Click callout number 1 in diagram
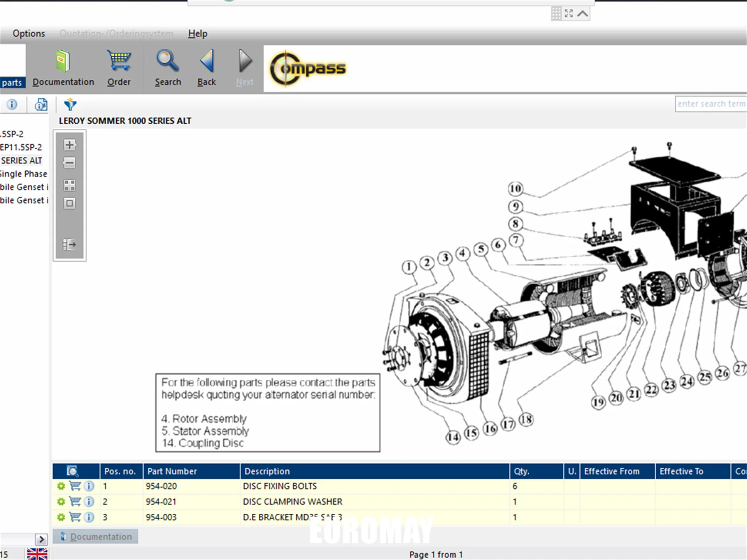This screenshot has height=560, width=747. [409, 267]
